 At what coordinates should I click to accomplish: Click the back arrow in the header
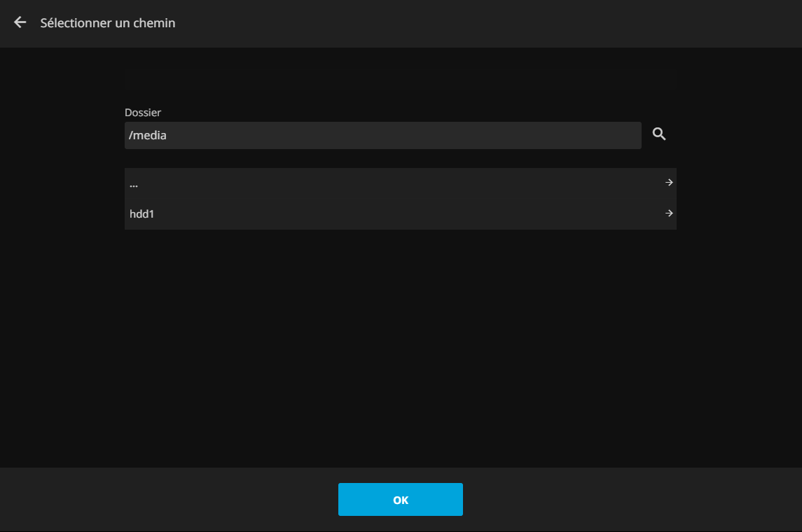coord(20,22)
